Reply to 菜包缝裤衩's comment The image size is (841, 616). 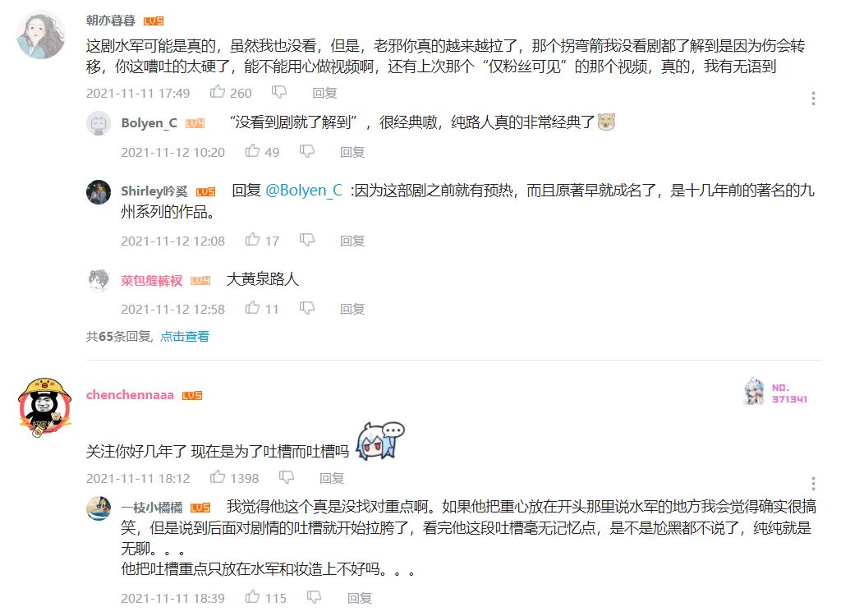352,309
